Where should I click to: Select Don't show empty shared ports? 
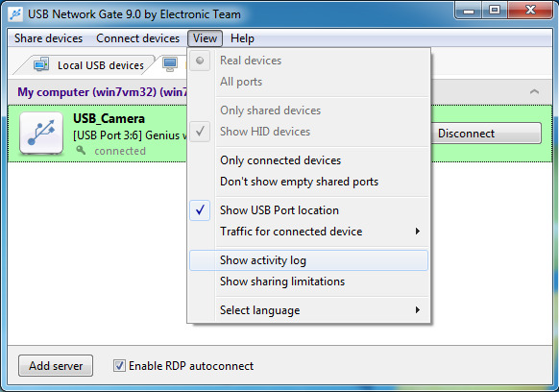(308, 182)
